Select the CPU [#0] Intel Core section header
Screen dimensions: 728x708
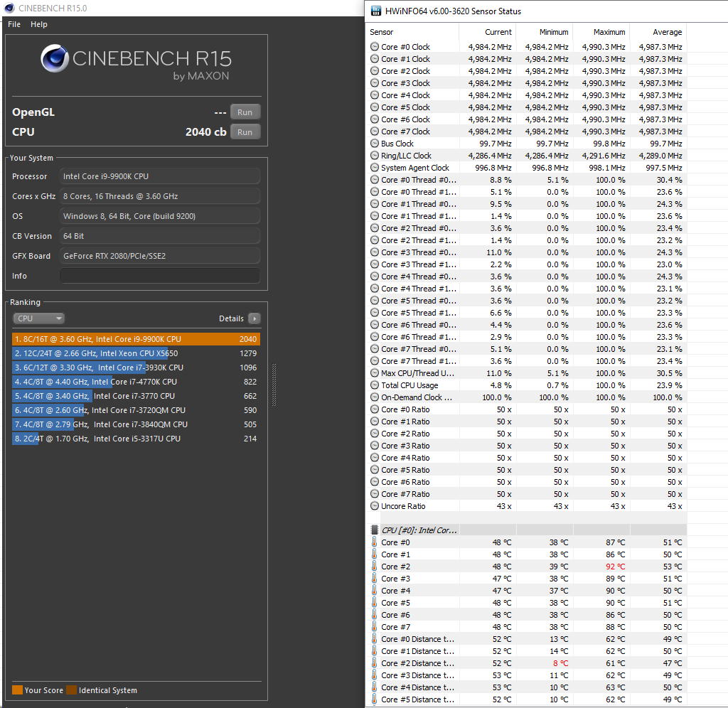[419, 530]
